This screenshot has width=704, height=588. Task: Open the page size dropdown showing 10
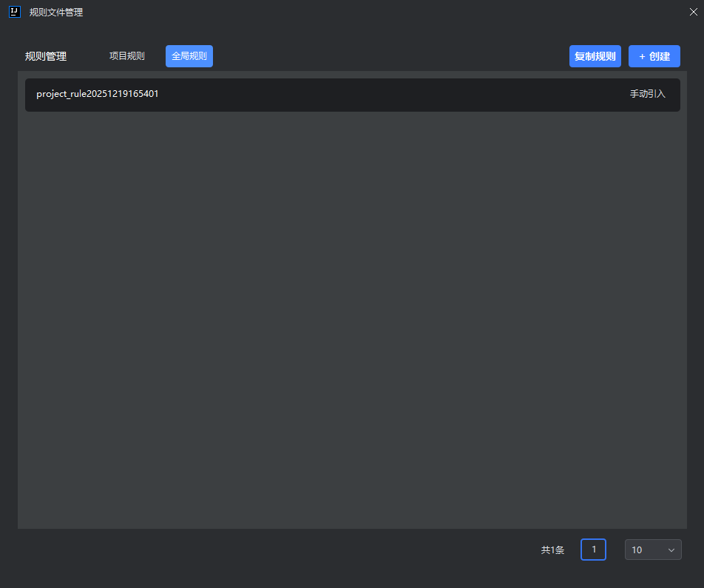click(x=653, y=550)
